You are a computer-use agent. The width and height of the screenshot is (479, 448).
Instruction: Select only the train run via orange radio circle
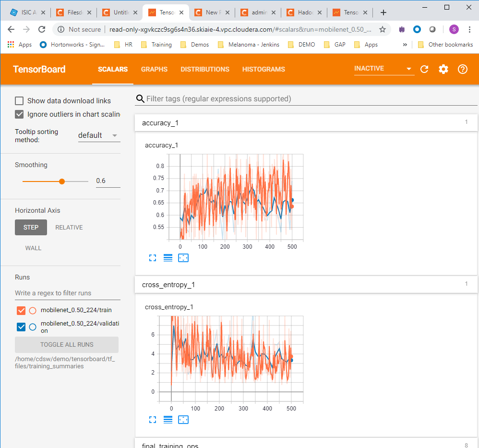pyautogui.click(x=33, y=311)
